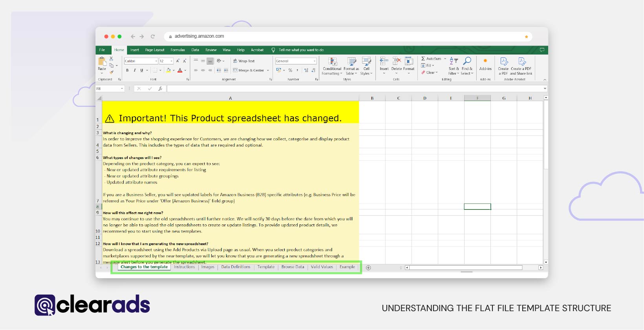Decrease indent in Alignment group
The height and width of the screenshot is (330, 644).
tap(219, 70)
